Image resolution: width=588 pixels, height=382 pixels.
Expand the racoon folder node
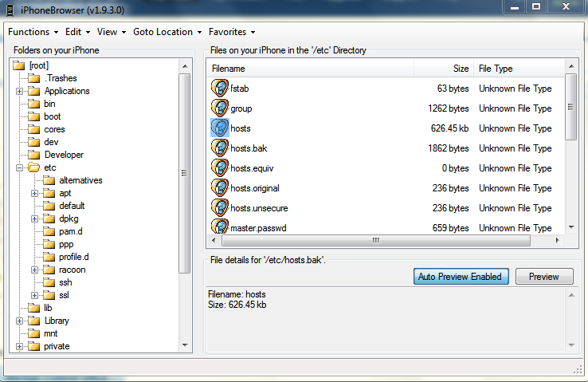pyautogui.click(x=34, y=270)
